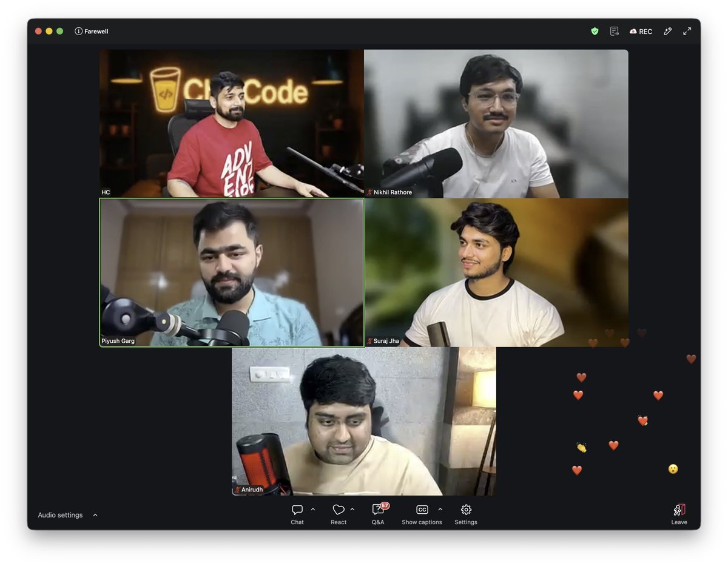Image resolution: width=728 pixels, height=566 pixels.
Task: Click the HC name label
Action: (x=106, y=192)
